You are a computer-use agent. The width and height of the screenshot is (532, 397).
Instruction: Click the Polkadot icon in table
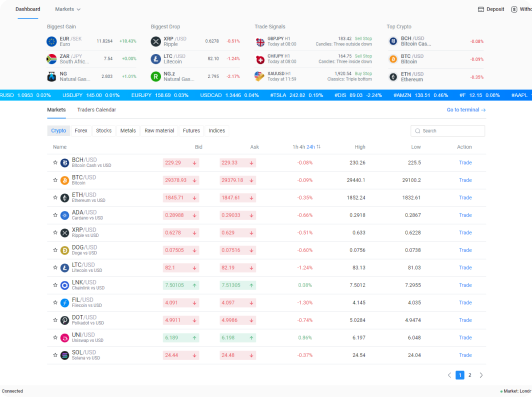[64, 320]
